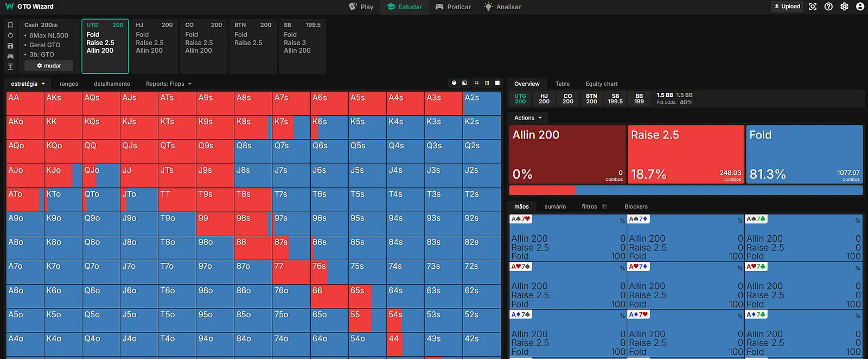Open the Reports: Flops dropdown

(168, 84)
